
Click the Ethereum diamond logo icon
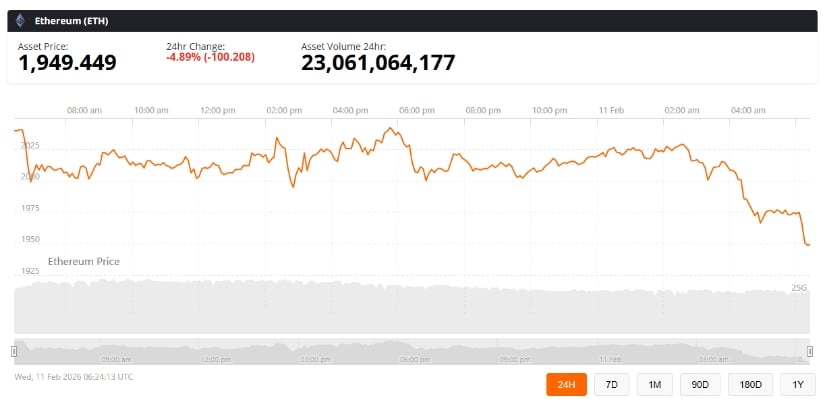pyautogui.click(x=19, y=20)
